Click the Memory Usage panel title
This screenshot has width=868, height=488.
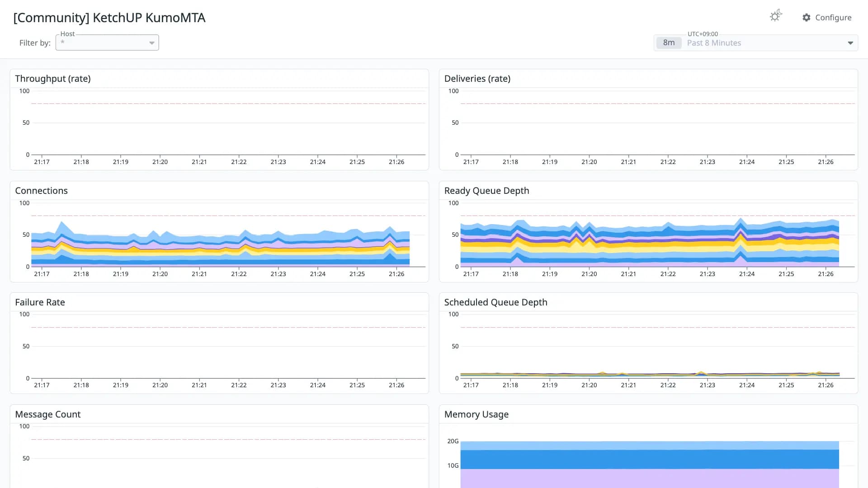click(476, 414)
